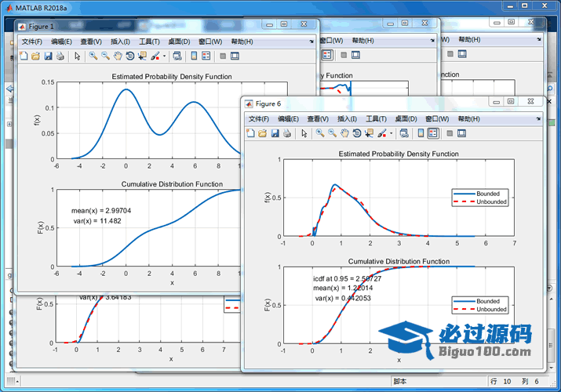
Task: Toggle Insert Legend in middle background figure
Action: click(x=327, y=55)
